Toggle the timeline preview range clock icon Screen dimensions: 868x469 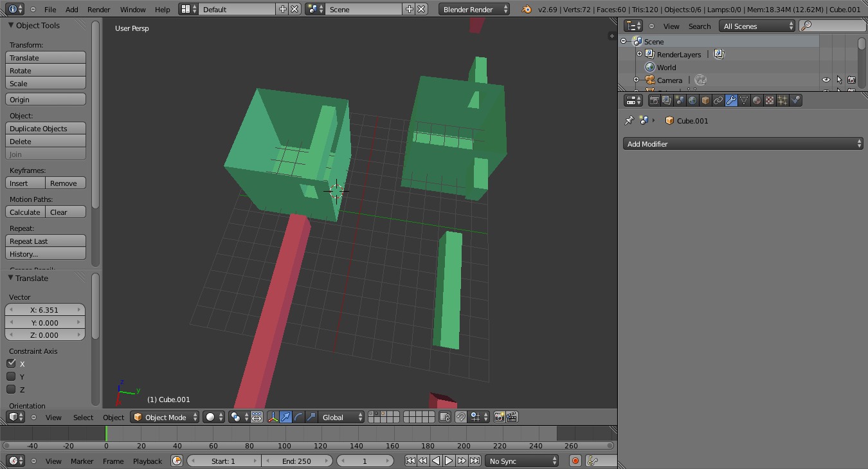(177, 461)
